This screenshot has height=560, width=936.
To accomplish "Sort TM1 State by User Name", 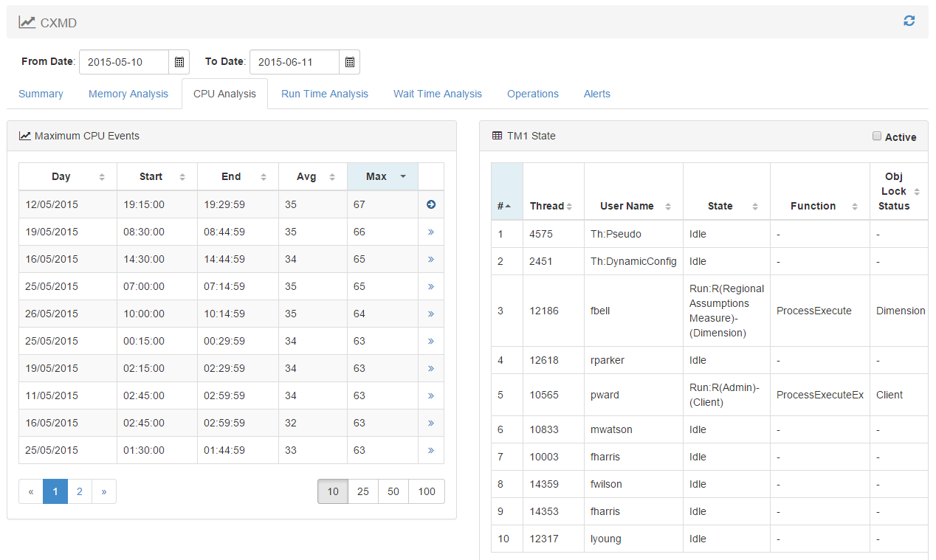I will pyautogui.click(x=633, y=191).
